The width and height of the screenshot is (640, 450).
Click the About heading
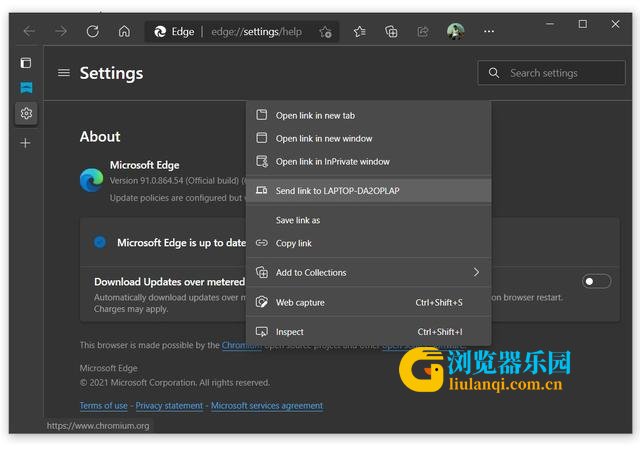100,136
